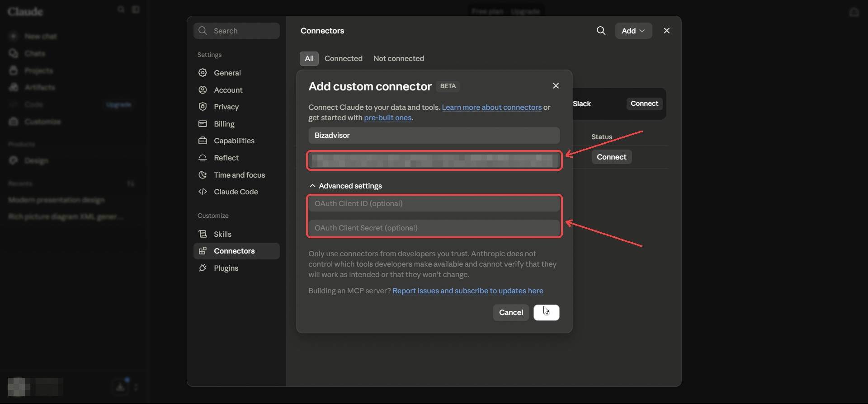Click the download icon near the profile

click(x=120, y=387)
